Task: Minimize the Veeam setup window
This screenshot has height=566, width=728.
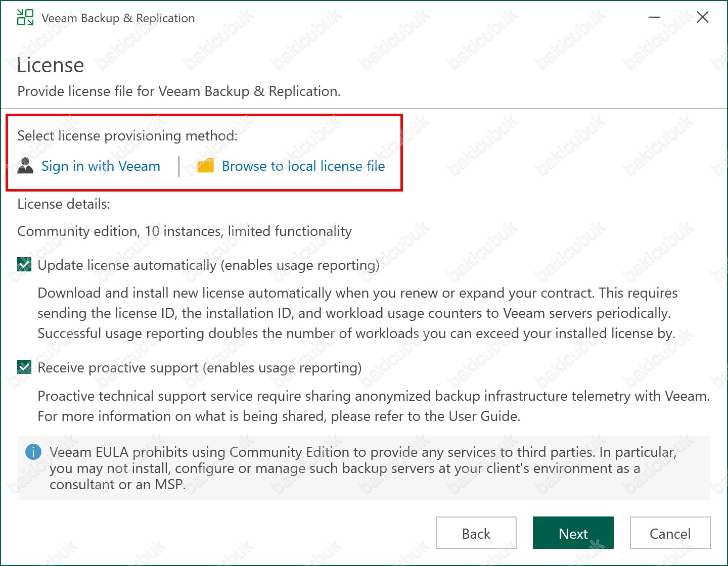Action: (654, 18)
